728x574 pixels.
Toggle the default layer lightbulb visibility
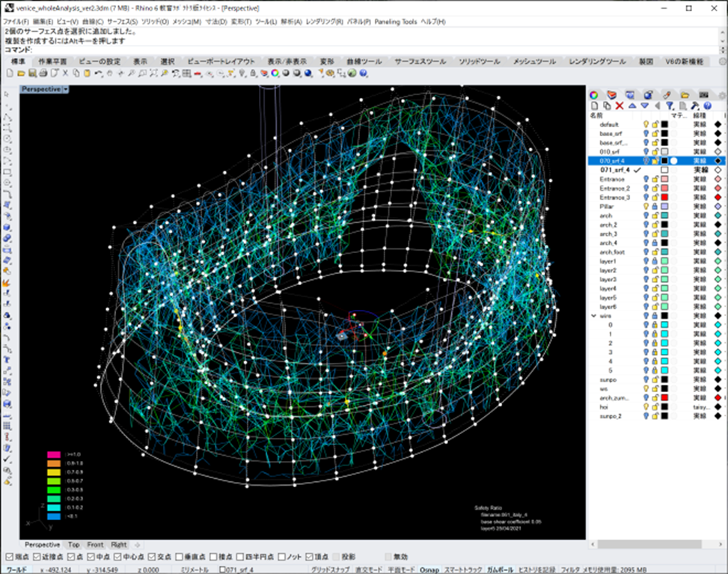pos(646,124)
